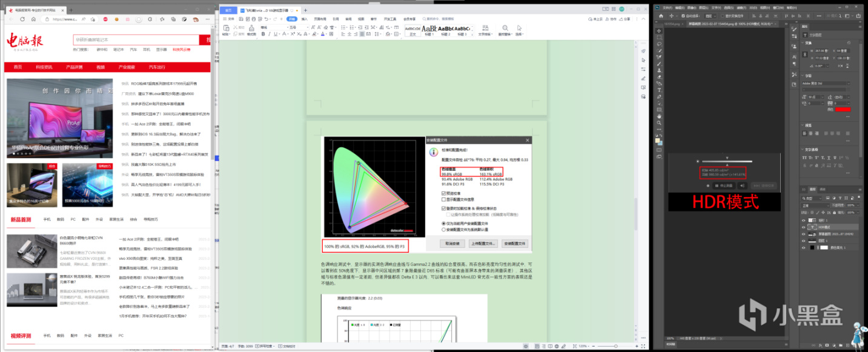The height and width of the screenshot is (352, 868).
Task: Select the Zoom tool in Photoshop
Action: coord(659,122)
